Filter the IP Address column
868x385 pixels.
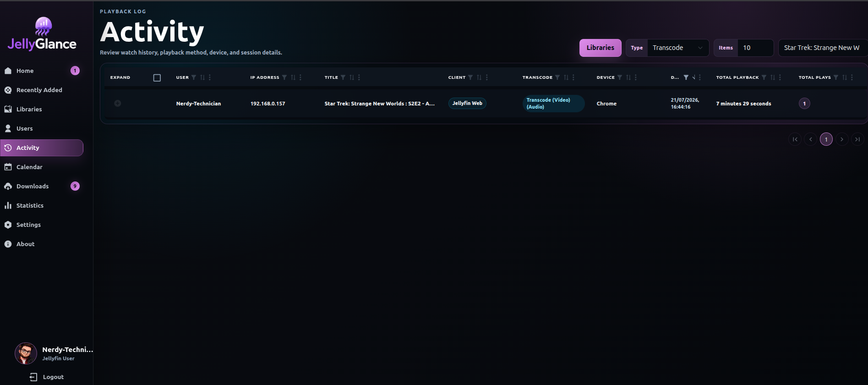(x=284, y=77)
